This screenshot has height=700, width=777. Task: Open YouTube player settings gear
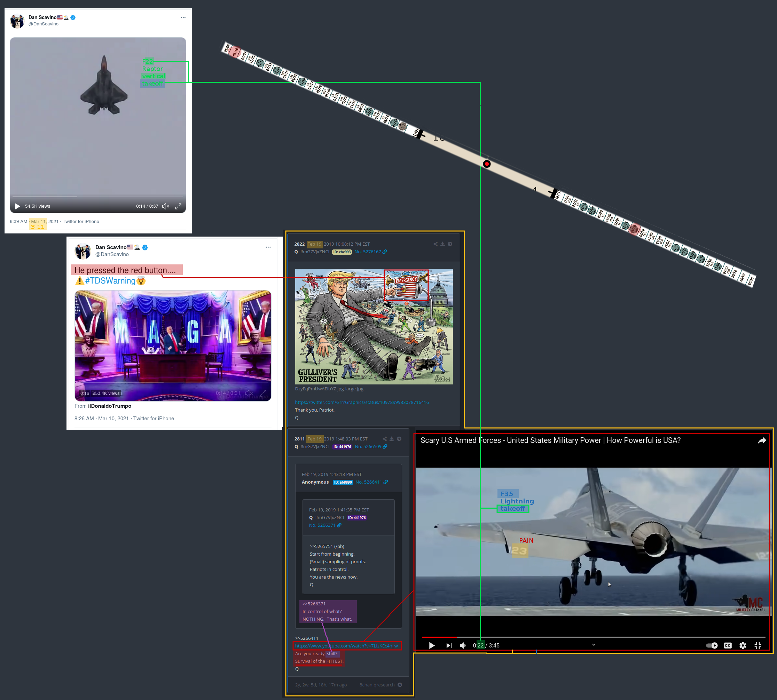743,645
